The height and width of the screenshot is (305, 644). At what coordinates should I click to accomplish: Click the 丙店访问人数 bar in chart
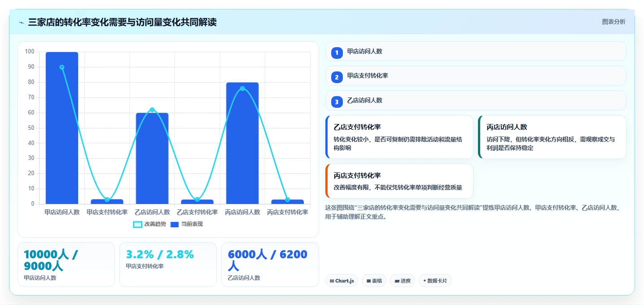(242, 143)
